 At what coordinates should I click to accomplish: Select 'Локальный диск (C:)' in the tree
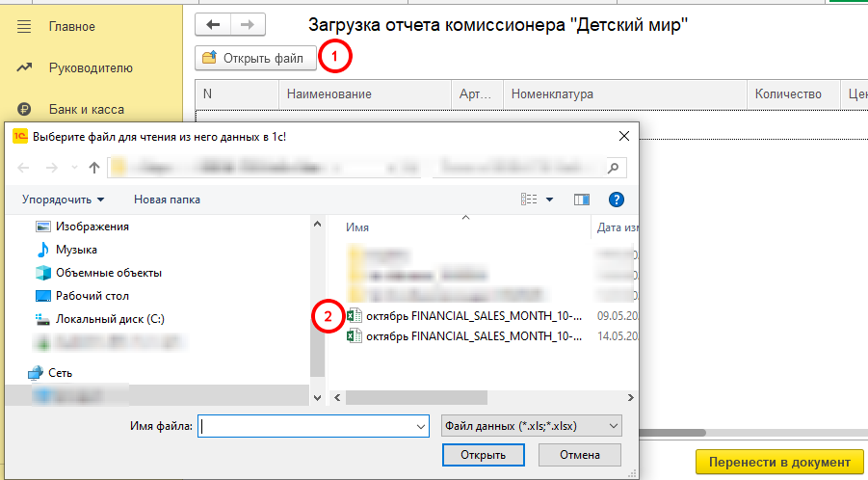110,319
